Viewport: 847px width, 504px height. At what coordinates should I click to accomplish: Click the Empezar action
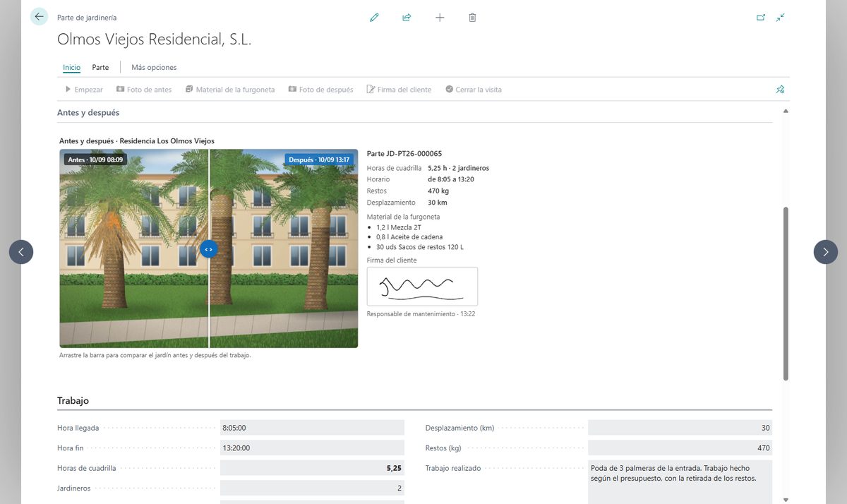click(x=83, y=90)
